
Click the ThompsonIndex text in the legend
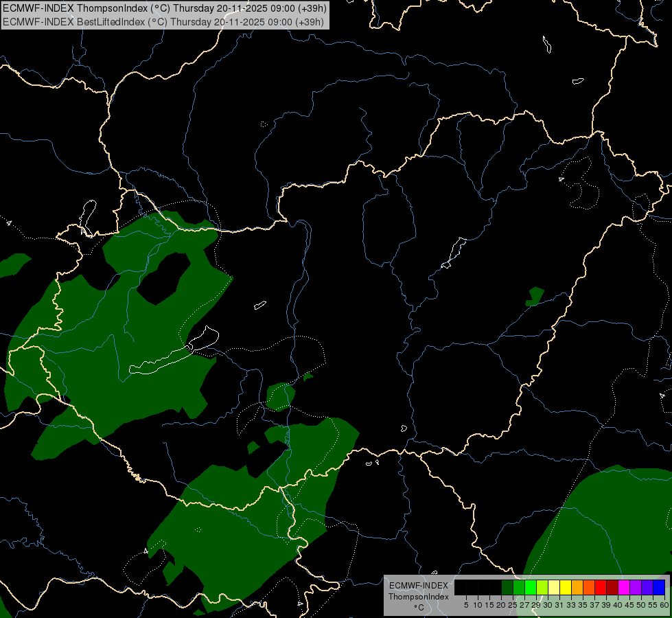click(x=418, y=597)
